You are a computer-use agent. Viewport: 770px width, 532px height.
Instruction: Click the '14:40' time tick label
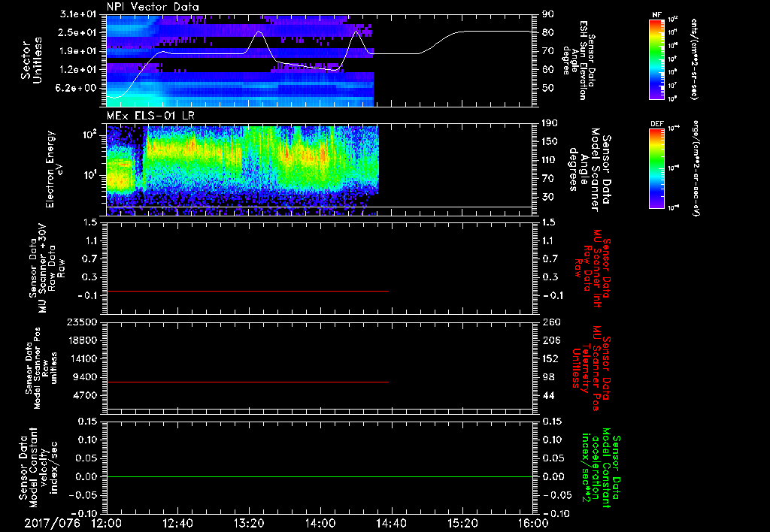click(x=391, y=524)
